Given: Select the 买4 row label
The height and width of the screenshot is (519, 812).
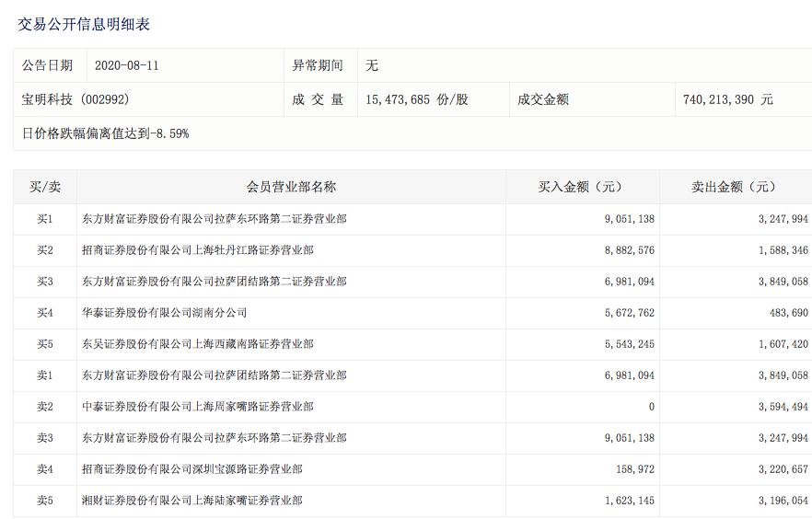Looking at the screenshot, I should (45, 313).
